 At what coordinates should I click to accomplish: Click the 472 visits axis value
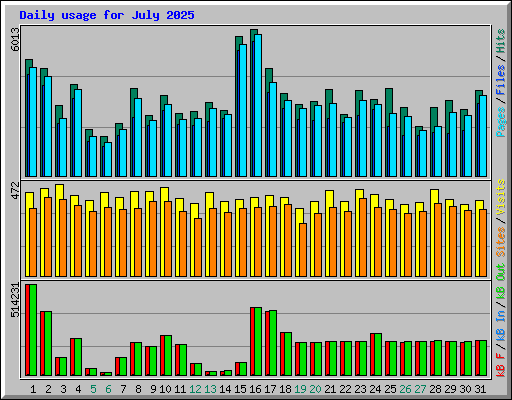point(16,190)
